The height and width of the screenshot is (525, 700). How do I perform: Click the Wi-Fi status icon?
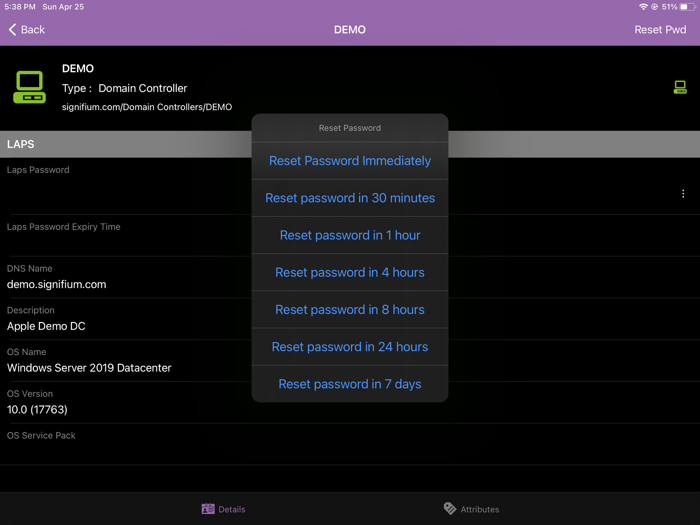tap(643, 7)
